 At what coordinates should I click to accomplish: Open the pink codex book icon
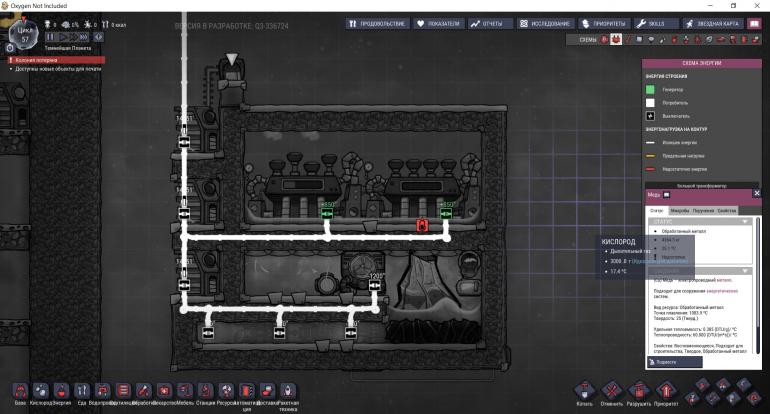click(754, 22)
